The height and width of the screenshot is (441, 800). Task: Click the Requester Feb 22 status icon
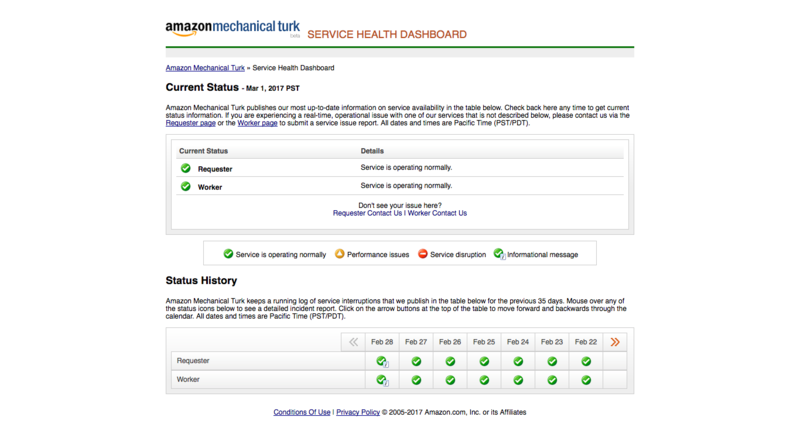pos(586,361)
